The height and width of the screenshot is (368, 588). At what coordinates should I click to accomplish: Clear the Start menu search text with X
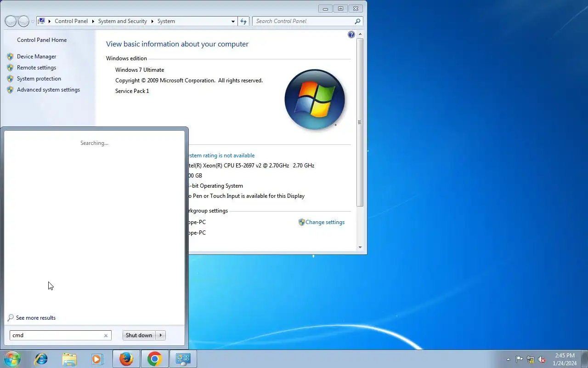tap(106, 335)
